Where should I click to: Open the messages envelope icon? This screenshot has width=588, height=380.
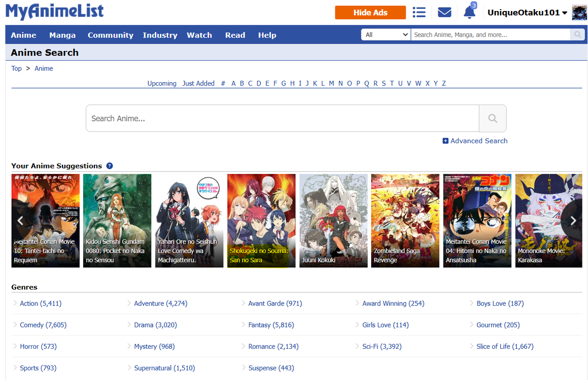tap(444, 12)
